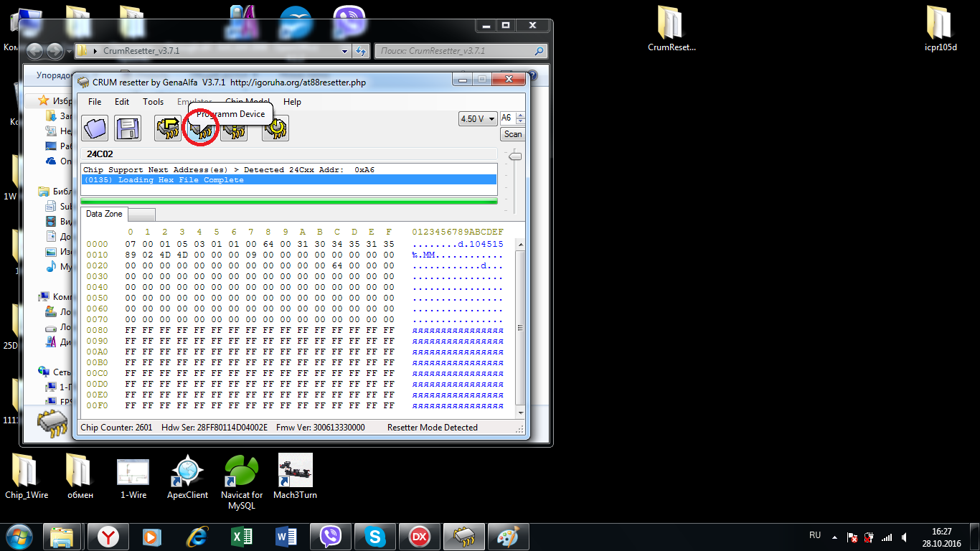Select the CrumReset... folder on the desktop
The height and width of the screenshot is (551, 980).
[672, 29]
